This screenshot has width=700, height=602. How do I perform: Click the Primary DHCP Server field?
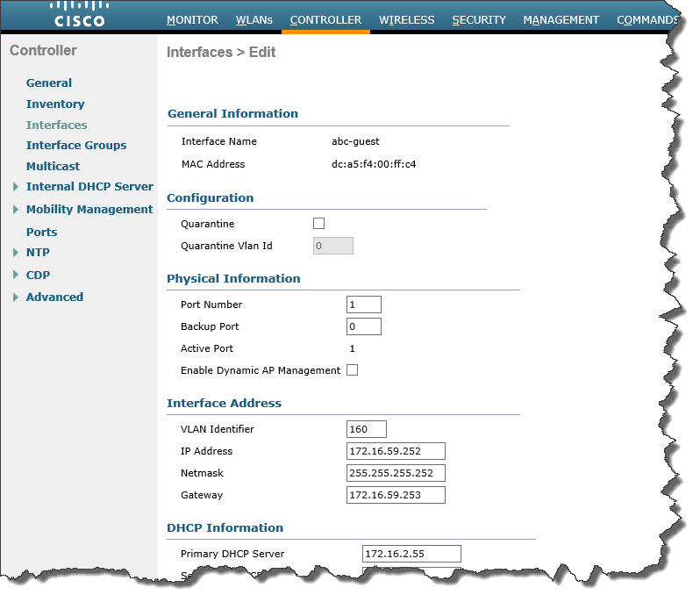click(411, 554)
